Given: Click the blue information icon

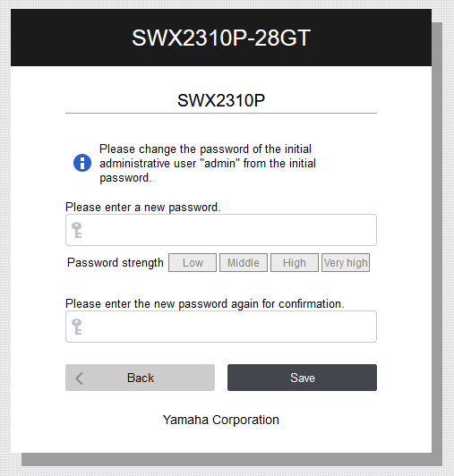Looking at the screenshot, I should 82,163.
